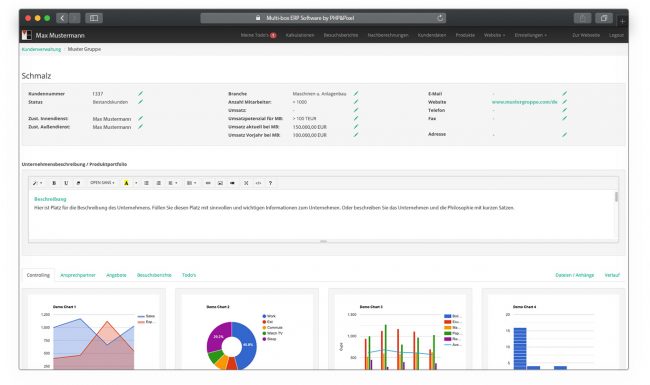Insert a video via the video icon
The width and height of the screenshot is (650, 385).
232,183
